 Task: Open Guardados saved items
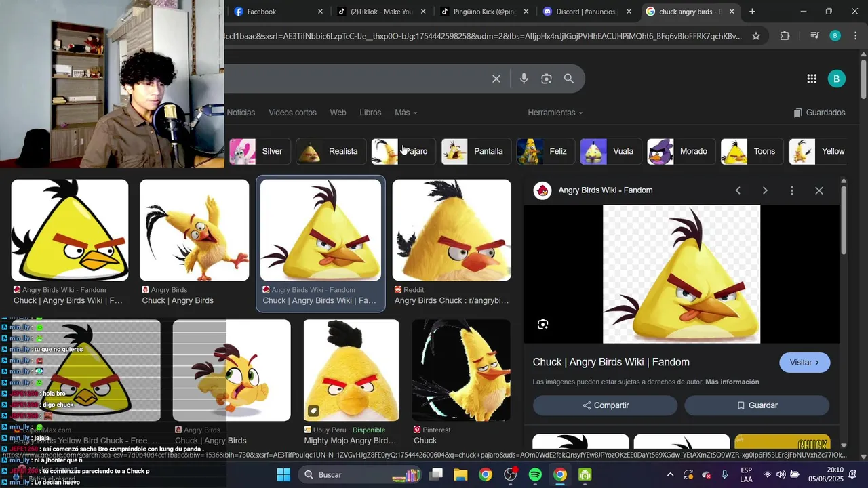(819, 113)
